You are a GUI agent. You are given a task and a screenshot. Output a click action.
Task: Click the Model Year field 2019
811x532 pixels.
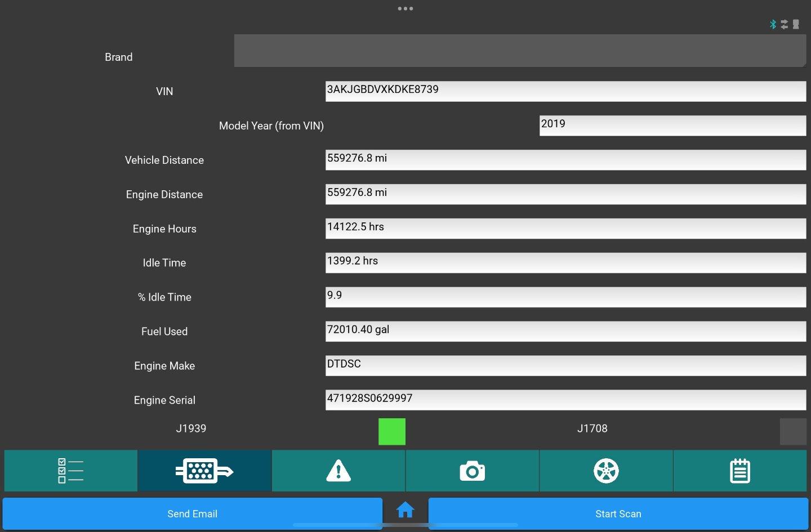(x=672, y=126)
